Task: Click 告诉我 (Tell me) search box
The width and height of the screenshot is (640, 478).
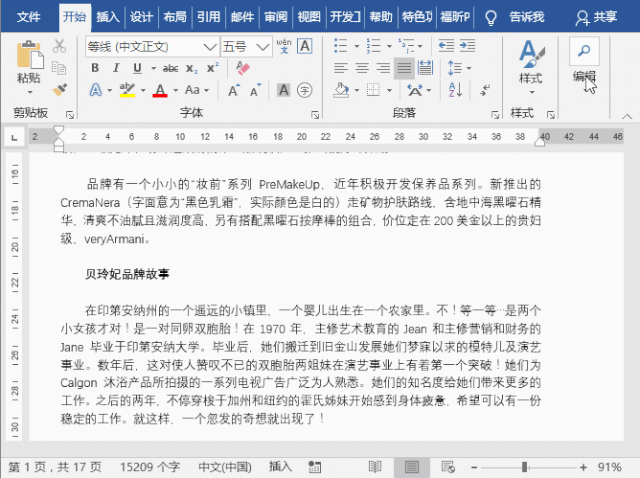Action: click(527, 17)
